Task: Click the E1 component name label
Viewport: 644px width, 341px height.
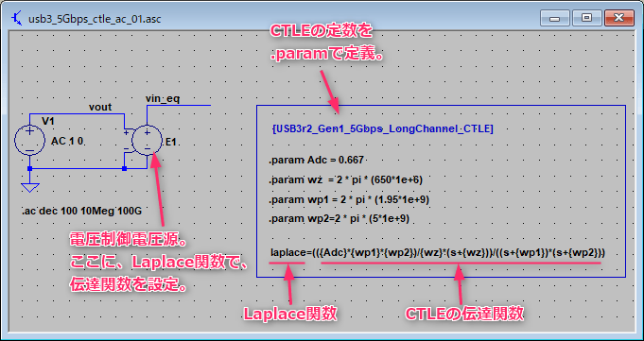Action: coord(171,143)
